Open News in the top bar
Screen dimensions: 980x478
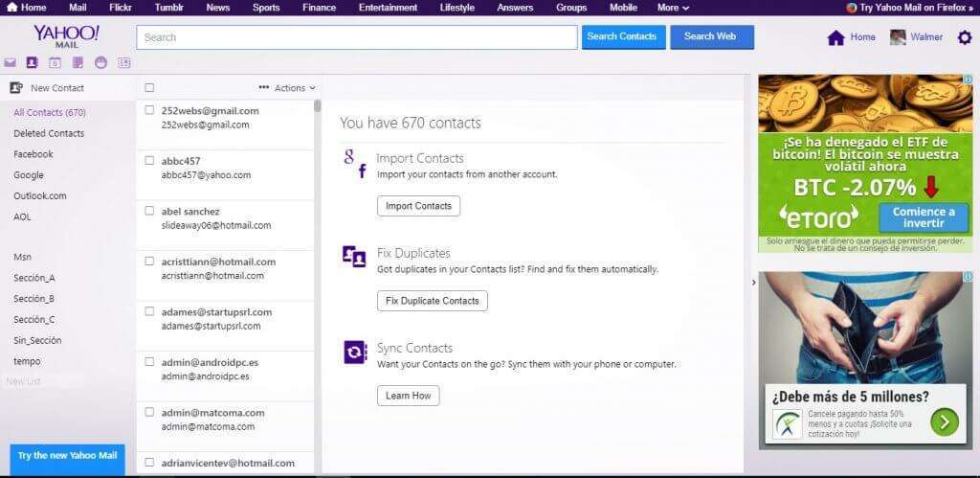pyautogui.click(x=217, y=8)
